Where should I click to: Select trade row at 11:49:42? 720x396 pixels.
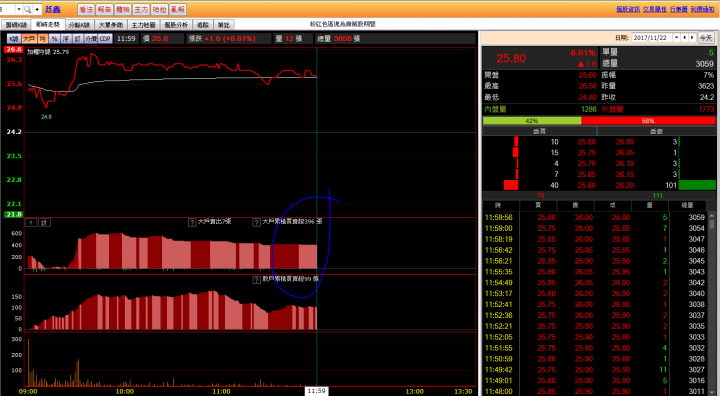click(595, 370)
